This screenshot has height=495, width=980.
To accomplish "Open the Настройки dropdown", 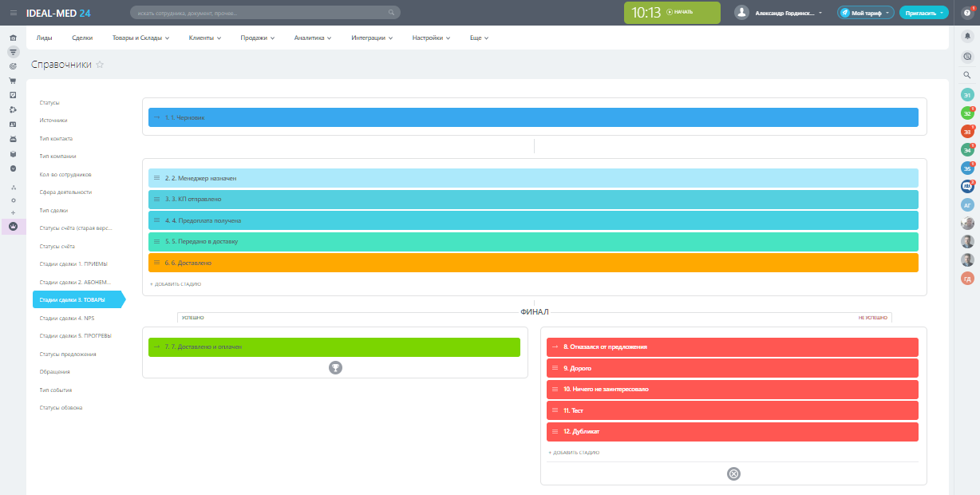I will (431, 38).
